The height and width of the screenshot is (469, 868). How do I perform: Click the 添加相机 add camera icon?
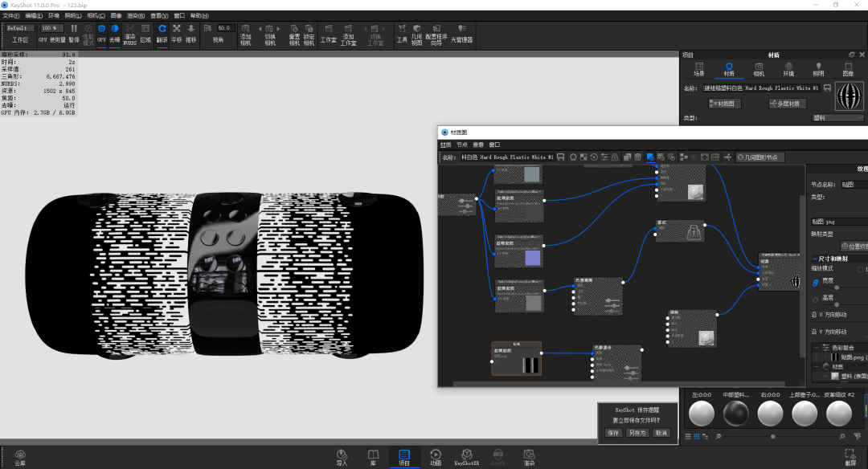click(246, 35)
